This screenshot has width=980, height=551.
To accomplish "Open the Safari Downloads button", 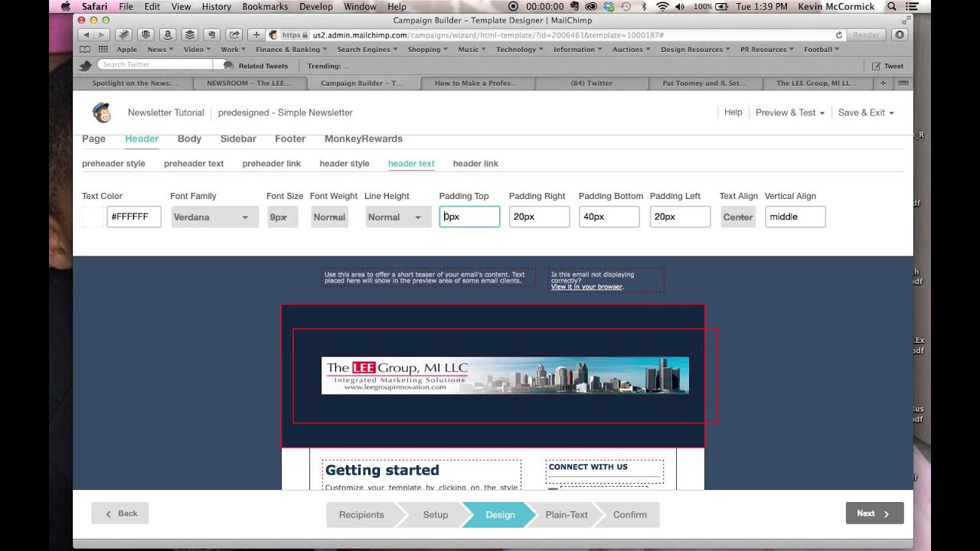I will pos(899,35).
